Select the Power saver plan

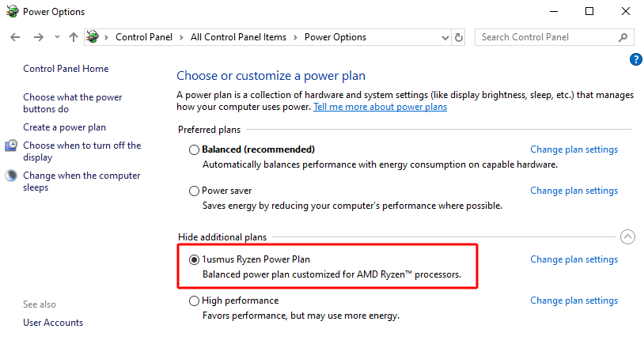coord(195,191)
